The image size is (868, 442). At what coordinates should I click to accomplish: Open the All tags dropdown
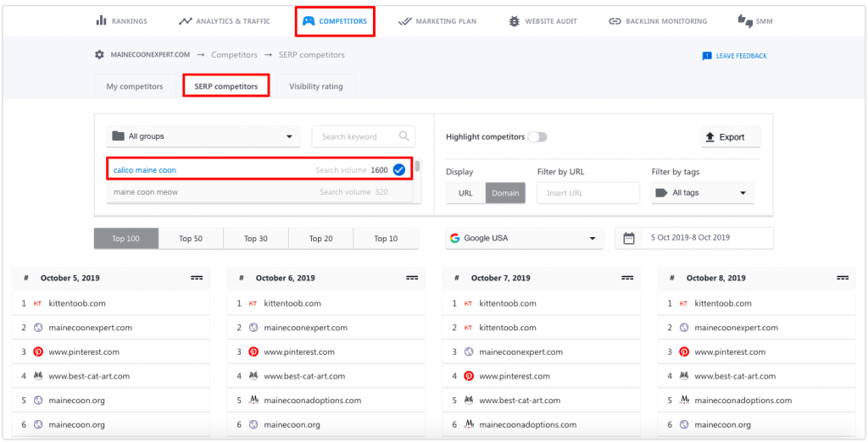tap(703, 193)
